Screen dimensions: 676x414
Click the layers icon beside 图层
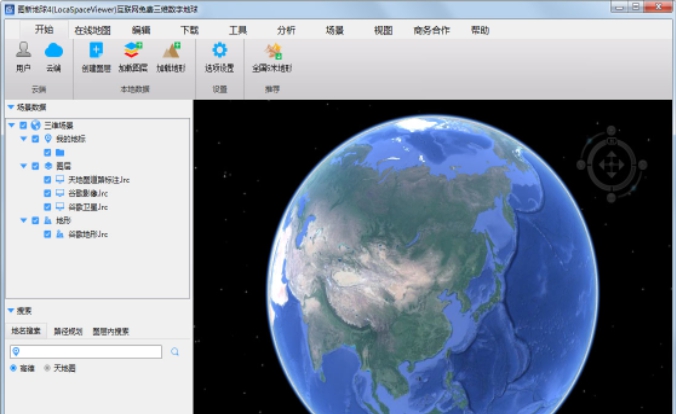coord(48,166)
